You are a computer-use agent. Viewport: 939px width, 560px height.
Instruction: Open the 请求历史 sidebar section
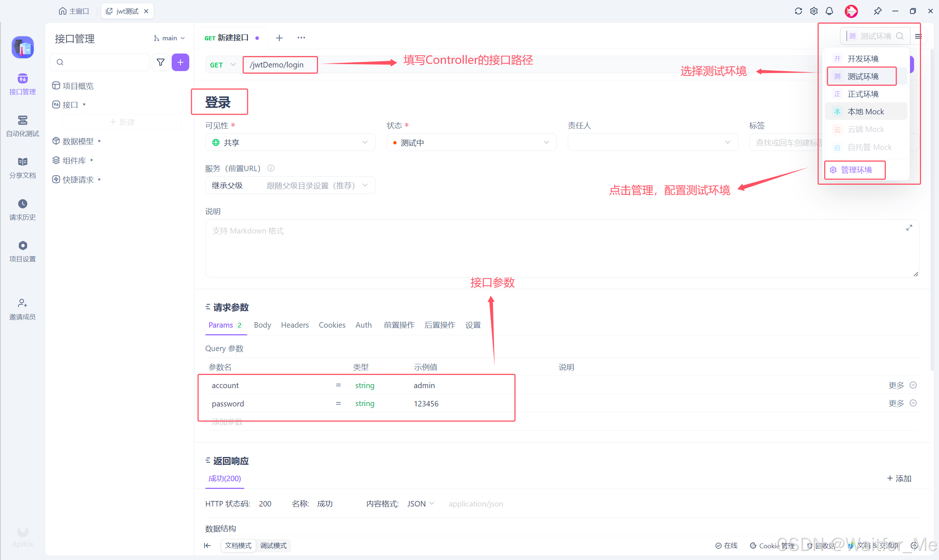point(22,210)
